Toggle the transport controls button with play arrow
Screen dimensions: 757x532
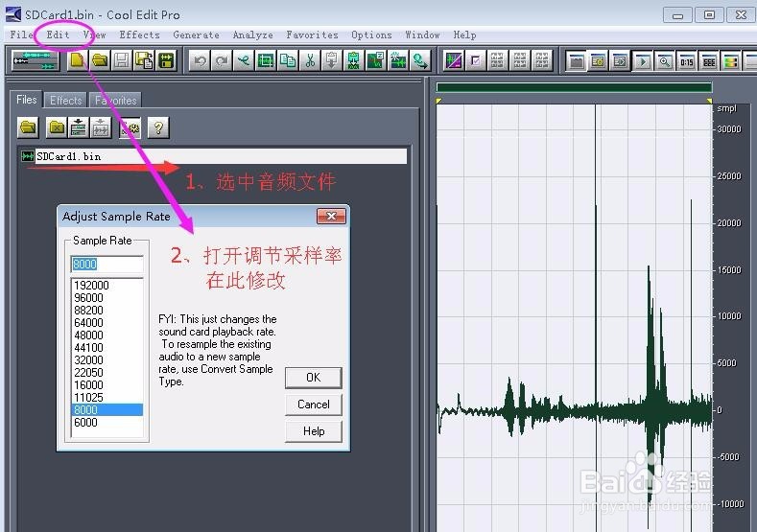643,61
